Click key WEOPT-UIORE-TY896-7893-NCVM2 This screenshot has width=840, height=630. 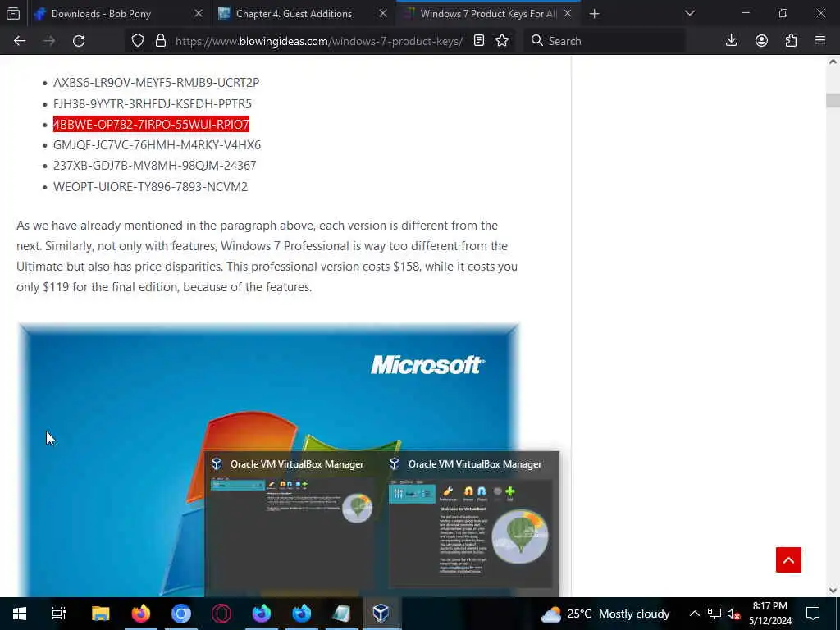[x=151, y=186]
